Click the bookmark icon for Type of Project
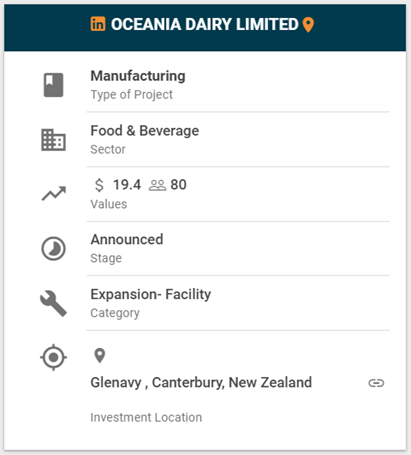 pos(53,85)
